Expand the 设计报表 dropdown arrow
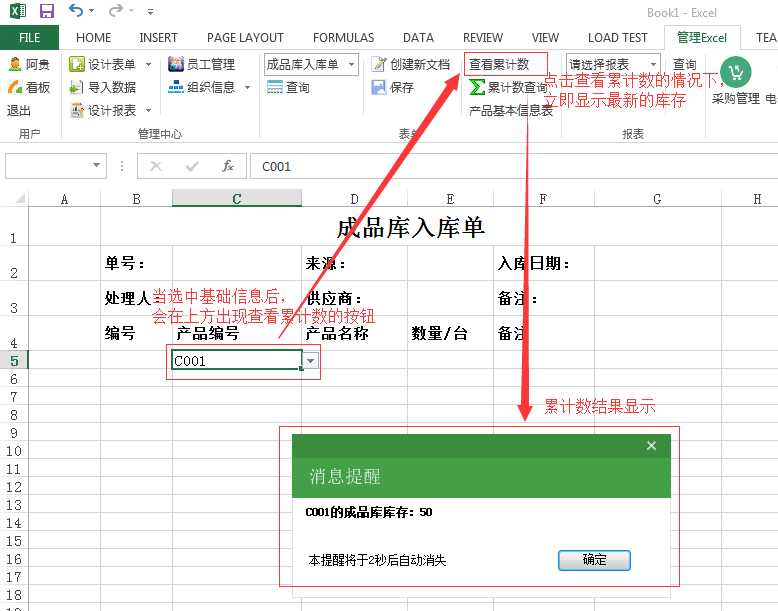The width and height of the screenshot is (778, 611). 148,110
